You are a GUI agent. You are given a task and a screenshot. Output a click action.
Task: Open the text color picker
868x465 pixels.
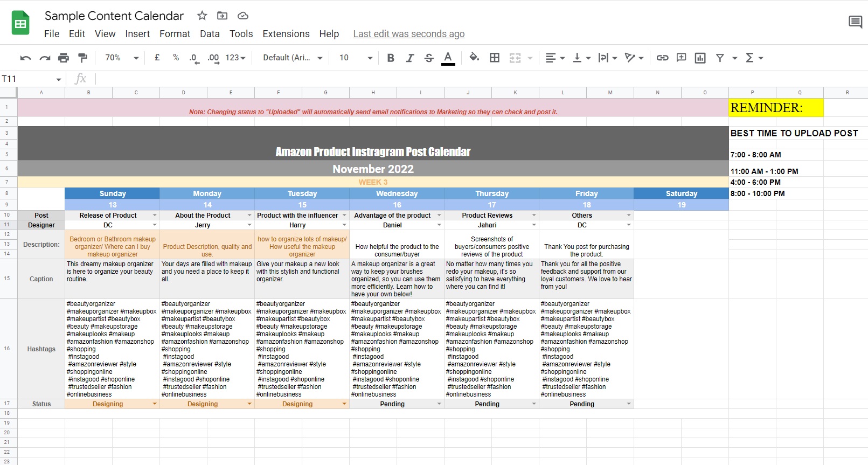pyautogui.click(x=448, y=58)
